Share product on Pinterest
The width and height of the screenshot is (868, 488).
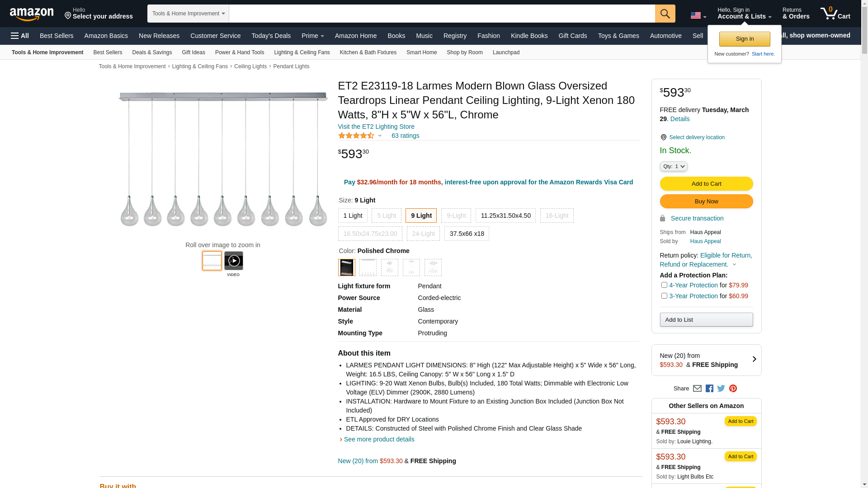(733, 389)
